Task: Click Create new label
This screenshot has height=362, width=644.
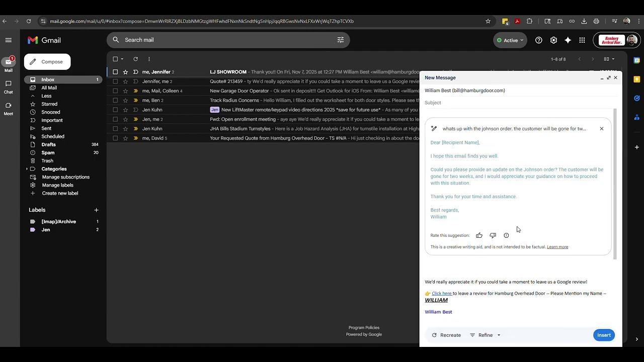Action: [x=60, y=193]
